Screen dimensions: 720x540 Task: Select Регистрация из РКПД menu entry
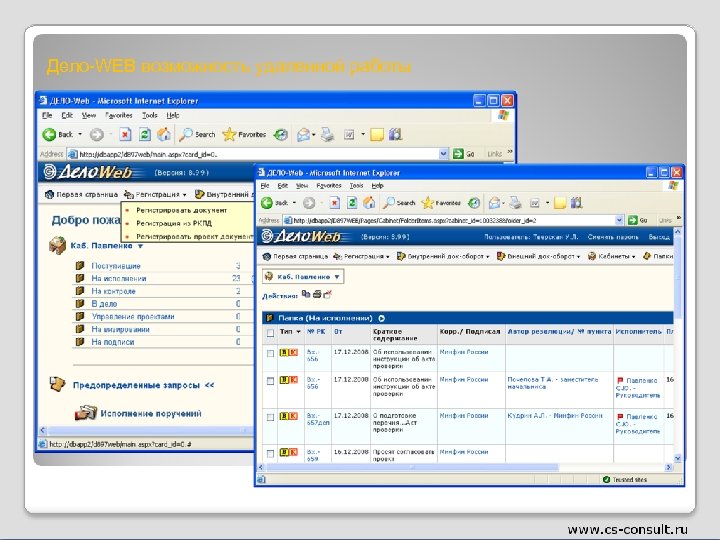click(x=174, y=224)
